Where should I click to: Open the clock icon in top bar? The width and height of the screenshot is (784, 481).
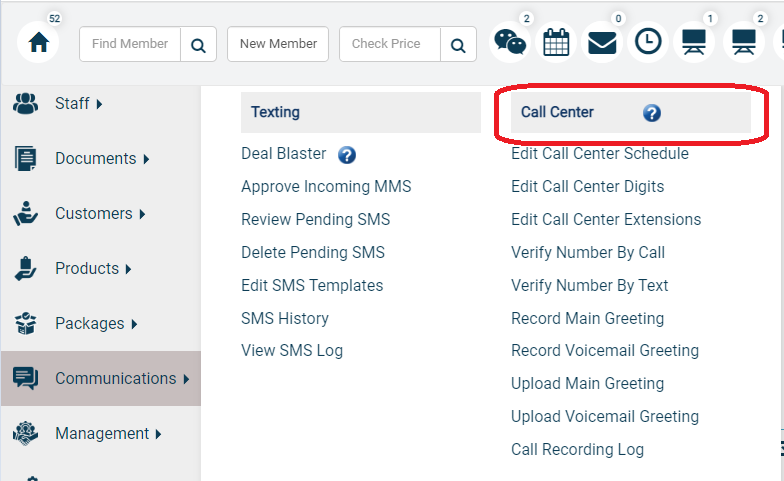[x=648, y=42]
